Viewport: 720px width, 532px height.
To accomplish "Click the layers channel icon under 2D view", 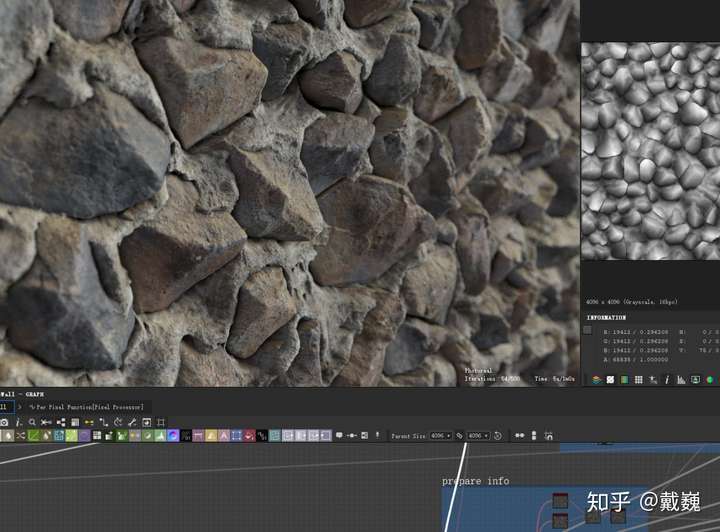I will click(596, 380).
